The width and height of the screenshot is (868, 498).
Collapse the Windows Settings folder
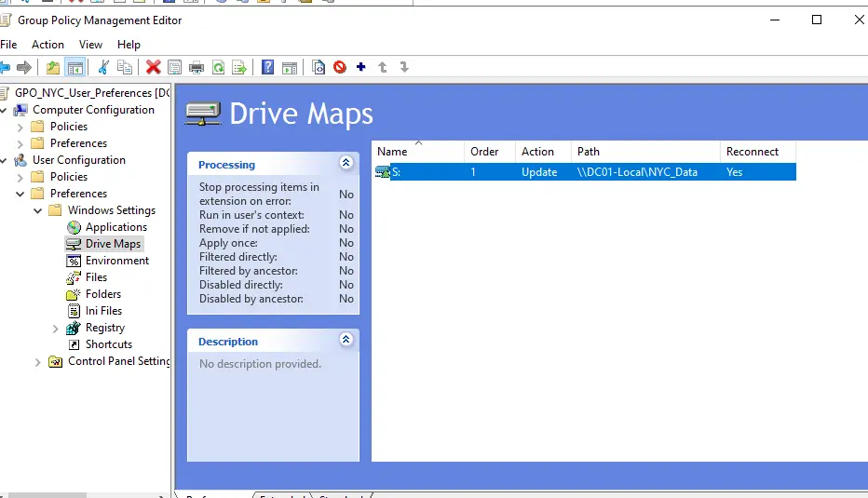click(38, 210)
